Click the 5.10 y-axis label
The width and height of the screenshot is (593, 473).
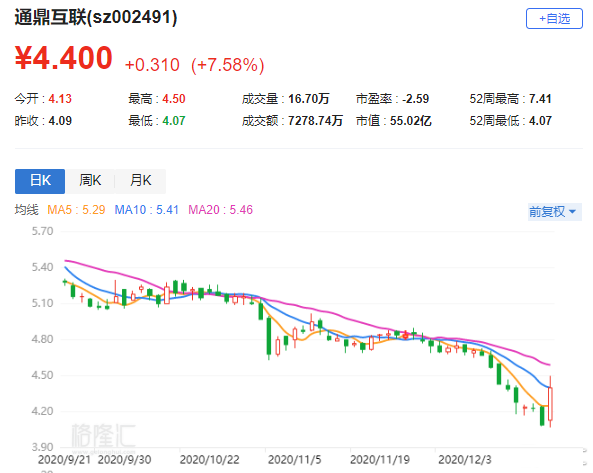point(42,303)
